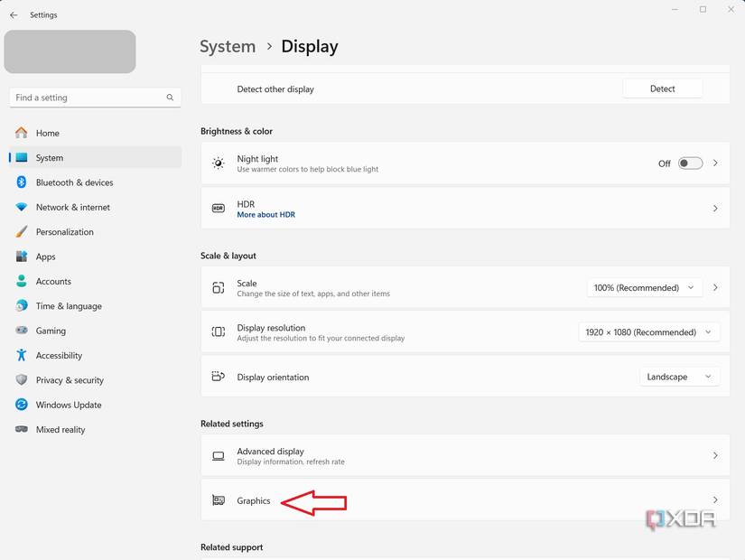Screen dimensions: 745x560
Task: Select System in the navigation pane
Action: [49, 157]
